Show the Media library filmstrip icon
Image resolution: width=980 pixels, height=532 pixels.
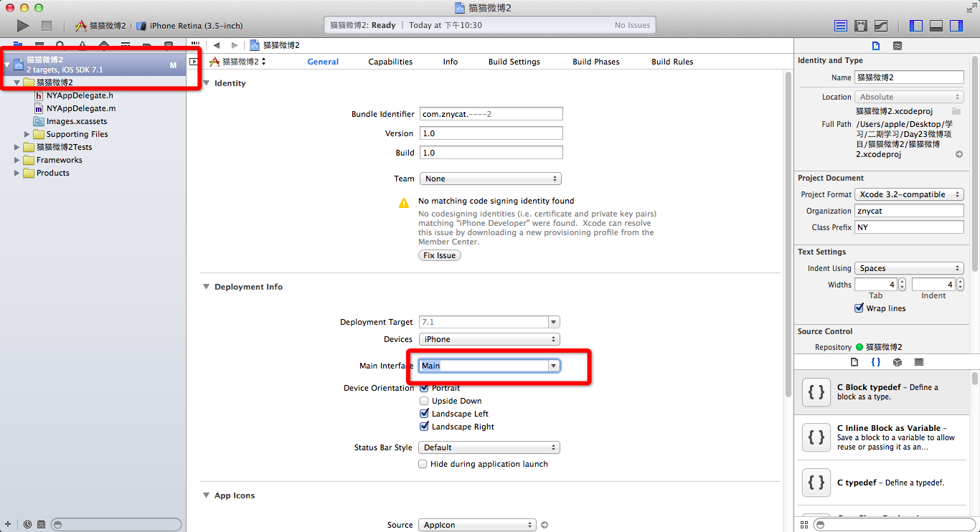pos(919,362)
